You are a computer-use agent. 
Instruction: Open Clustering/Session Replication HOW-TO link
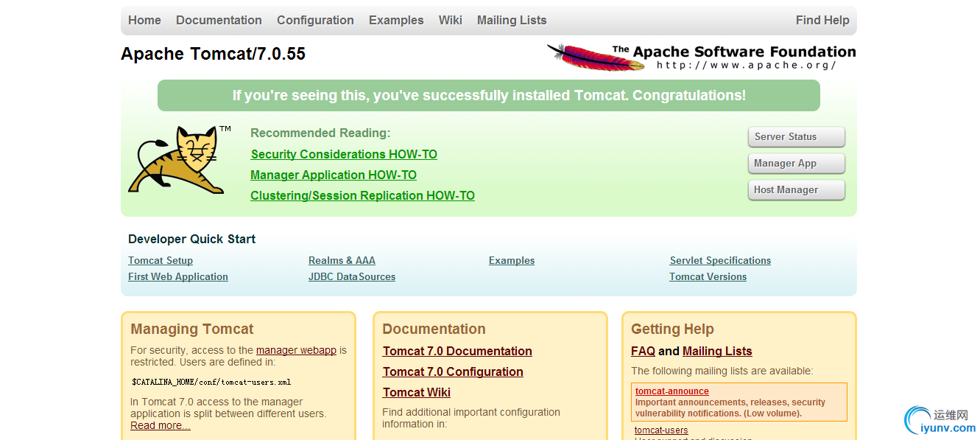(x=362, y=195)
